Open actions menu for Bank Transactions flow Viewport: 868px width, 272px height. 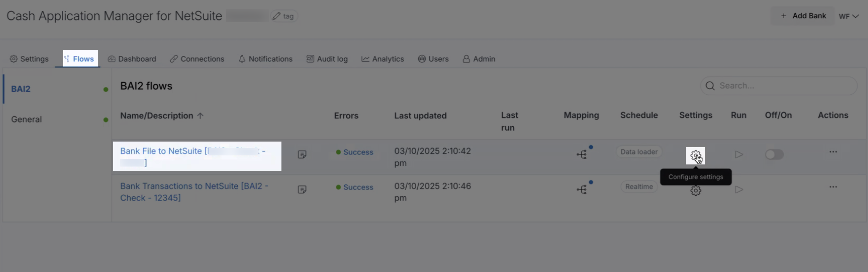833,187
